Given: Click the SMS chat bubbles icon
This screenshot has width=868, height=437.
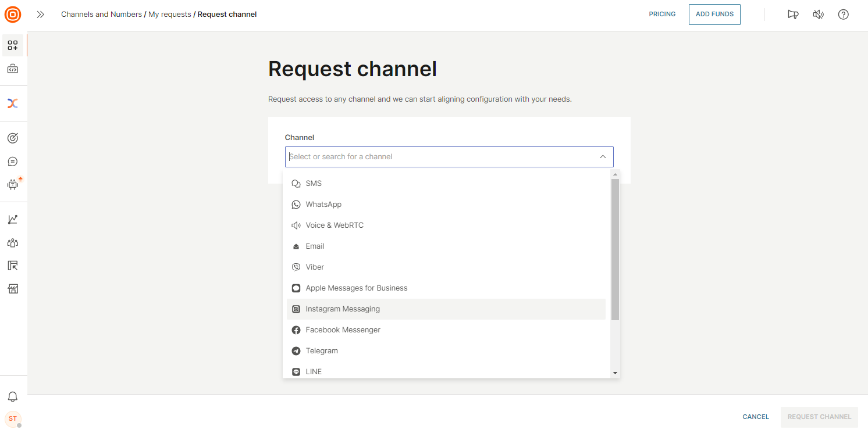Looking at the screenshot, I should 296,184.
